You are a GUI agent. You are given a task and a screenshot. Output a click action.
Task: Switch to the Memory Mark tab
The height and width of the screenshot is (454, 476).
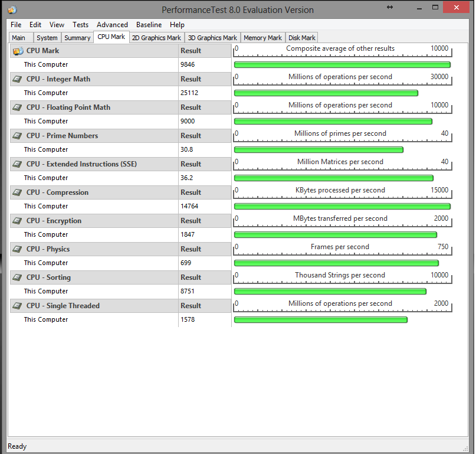(263, 38)
